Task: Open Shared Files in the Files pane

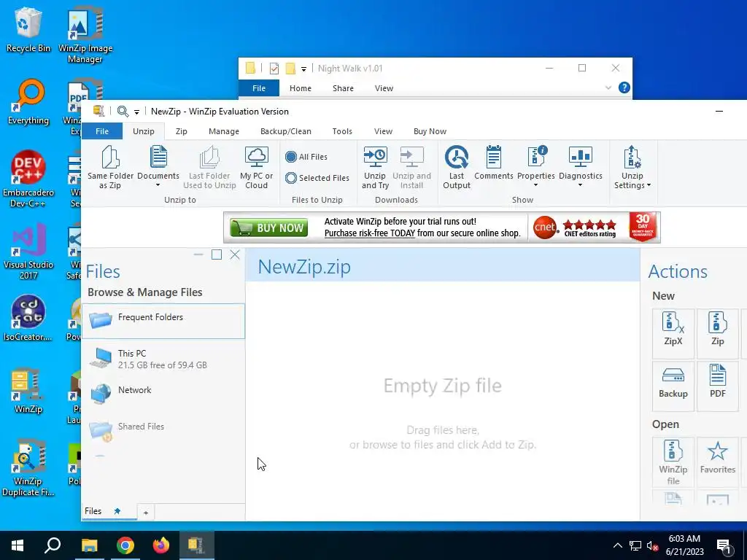Action: tap(163, 429)
